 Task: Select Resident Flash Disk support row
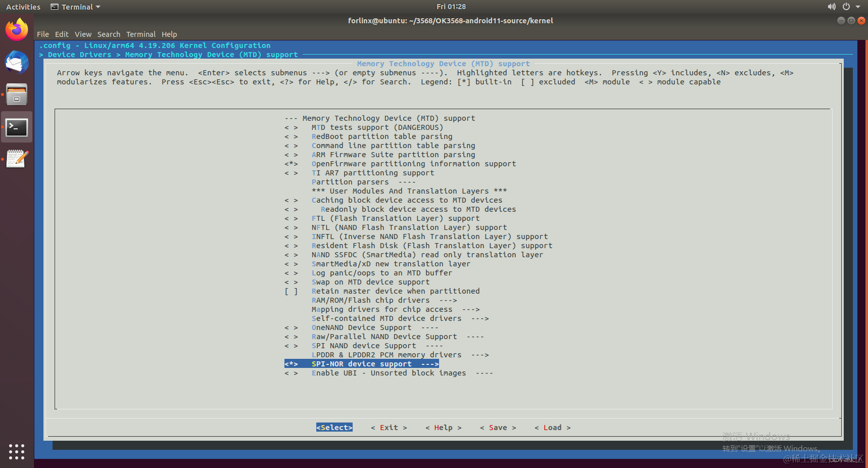(x=418, y=246)
